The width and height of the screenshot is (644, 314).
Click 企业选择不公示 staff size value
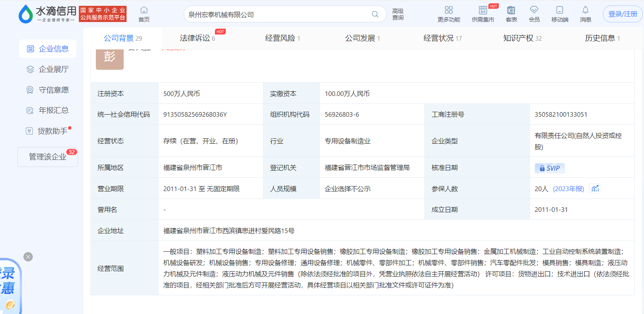[x=348, y=189]
